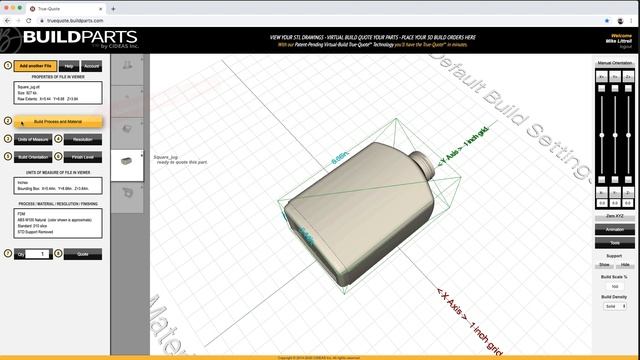Open the browser profile icon
640x360 pixels.
(620, 20)
